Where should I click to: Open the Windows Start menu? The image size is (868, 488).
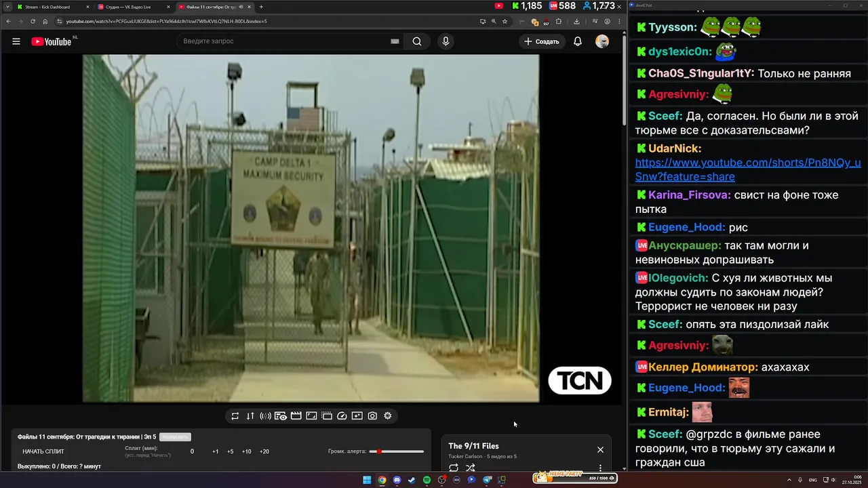pos(367,480)
